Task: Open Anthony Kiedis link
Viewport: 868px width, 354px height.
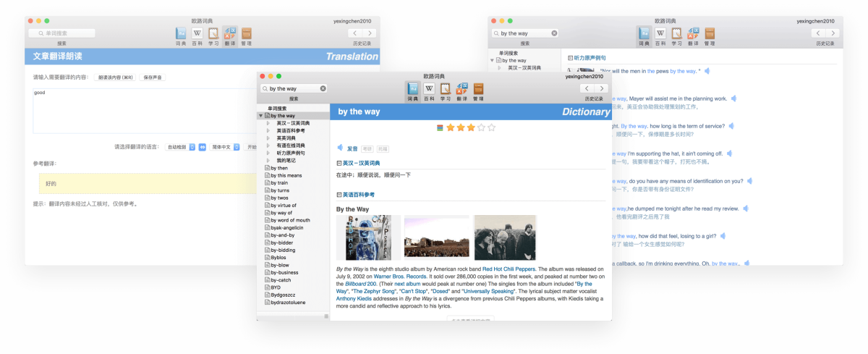Action: pyautogui.click(x=355, y=298)
